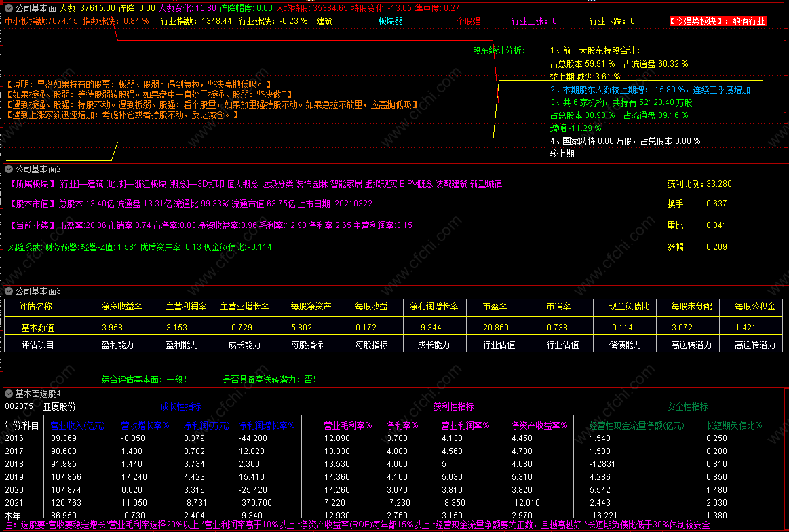Collapse the 基本面选股4 panel arrow icon
The width and height of the screenshot is (789, 532).
9,393
